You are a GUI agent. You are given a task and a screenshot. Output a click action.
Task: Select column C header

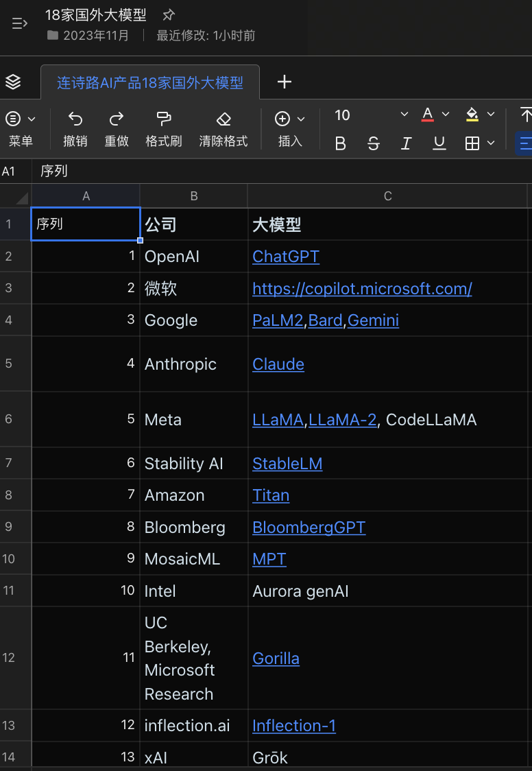pos(387,196)
